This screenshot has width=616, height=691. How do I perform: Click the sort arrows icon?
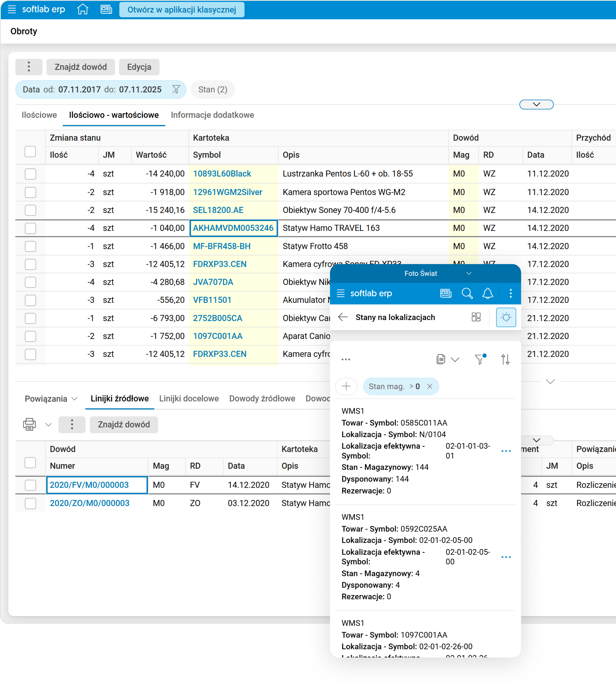(505, 359)
